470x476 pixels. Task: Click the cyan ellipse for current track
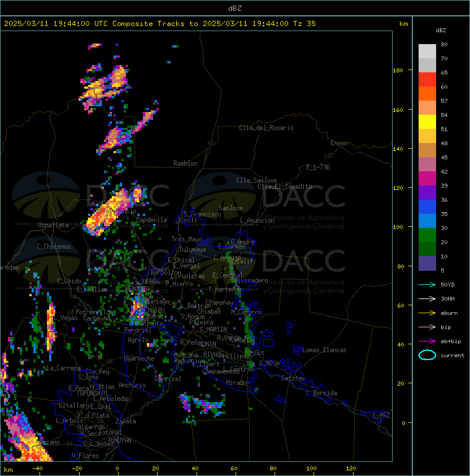click(x=427, y=355)
